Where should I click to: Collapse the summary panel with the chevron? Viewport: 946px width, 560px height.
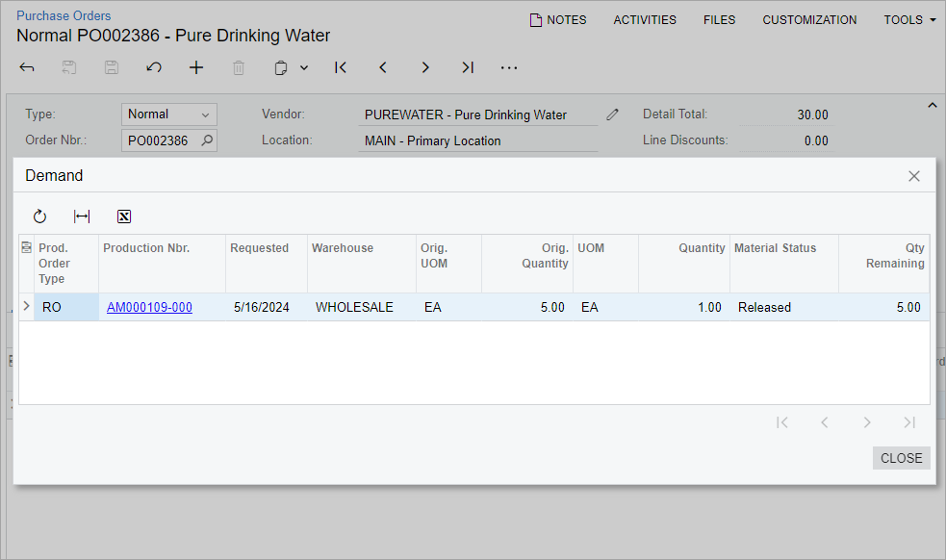pos(932,105)
